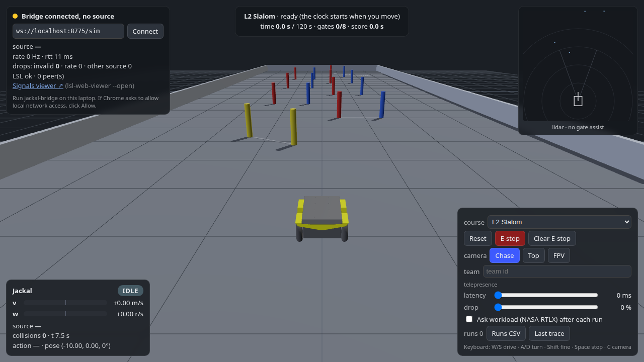The height and width of the screenshot is (362, 644).
Task: Switch camera to Chase view
Action: click(505, 255)
